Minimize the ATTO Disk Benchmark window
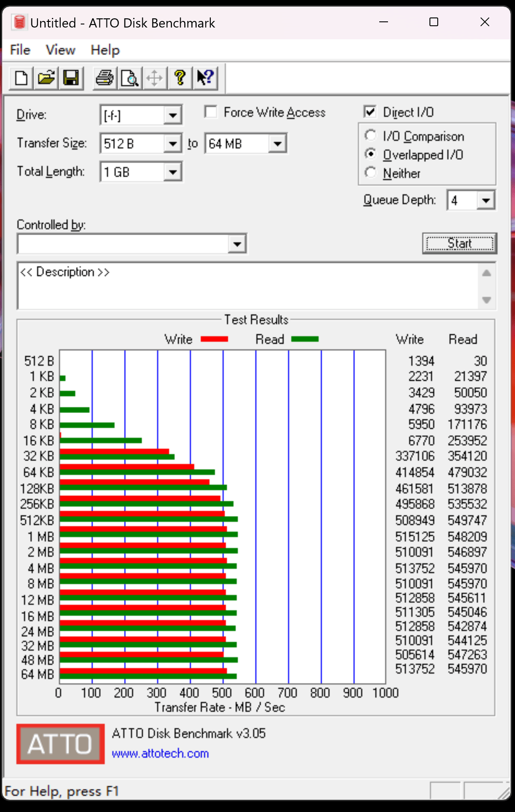 (x=384, y=22)
